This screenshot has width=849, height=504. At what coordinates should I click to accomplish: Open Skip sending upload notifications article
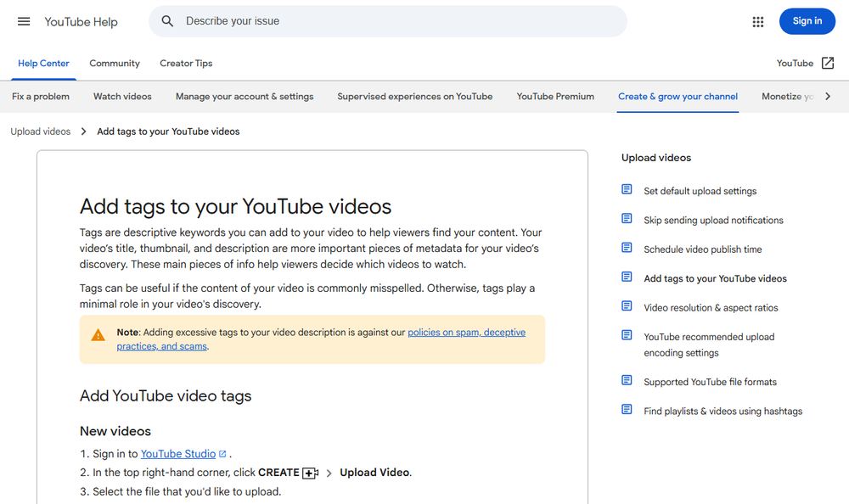coord(713,221)
